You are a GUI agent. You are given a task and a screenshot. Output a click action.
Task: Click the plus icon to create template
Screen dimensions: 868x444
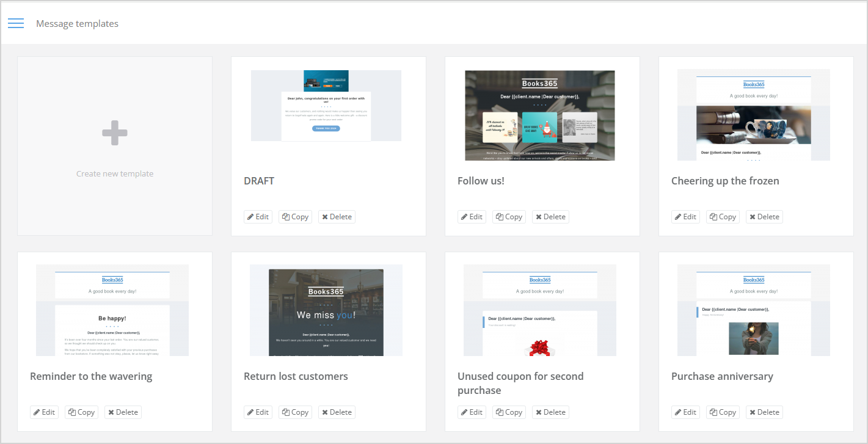[115, 133]
